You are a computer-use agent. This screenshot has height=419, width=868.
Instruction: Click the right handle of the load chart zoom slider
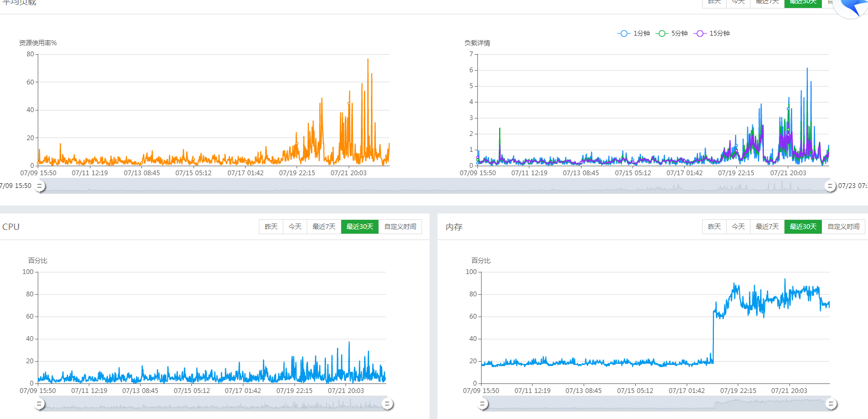(x=830, y=186)
